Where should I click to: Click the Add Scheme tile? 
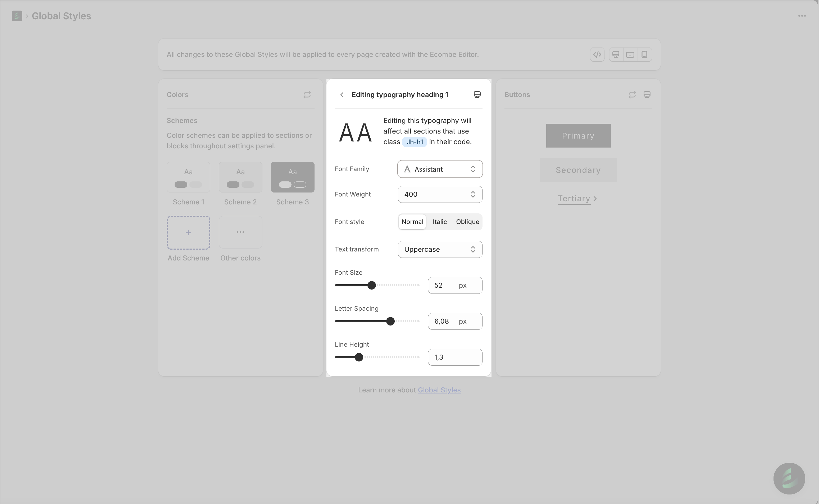point(188,233)
